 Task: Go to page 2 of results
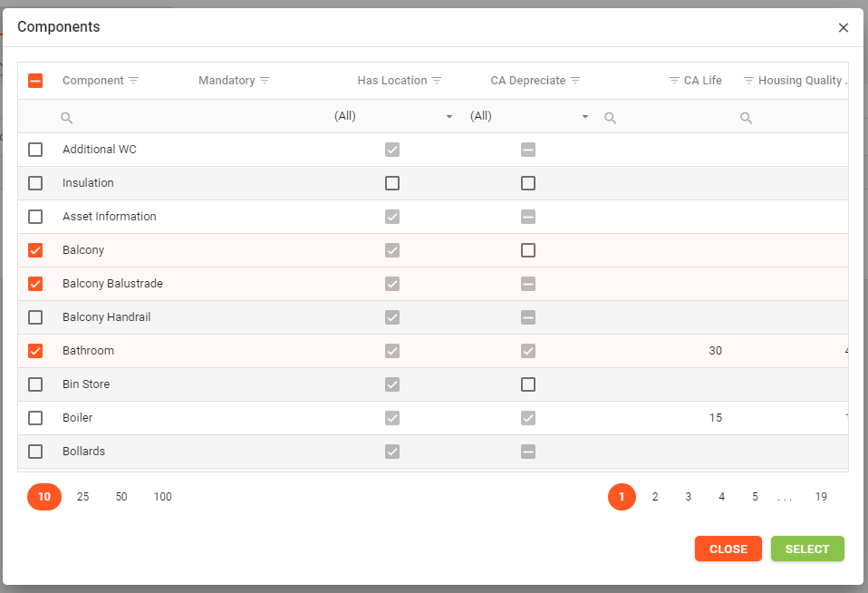pos(655,497)
